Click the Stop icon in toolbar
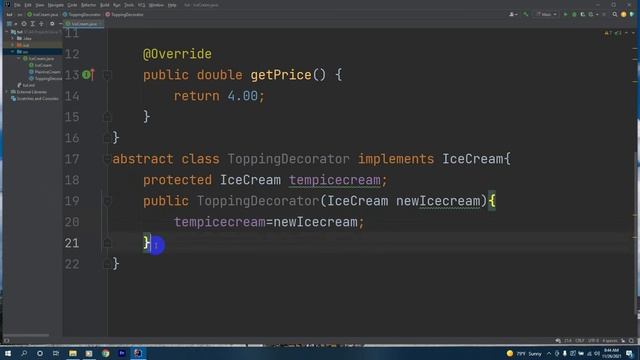 (x=604, y=14)
